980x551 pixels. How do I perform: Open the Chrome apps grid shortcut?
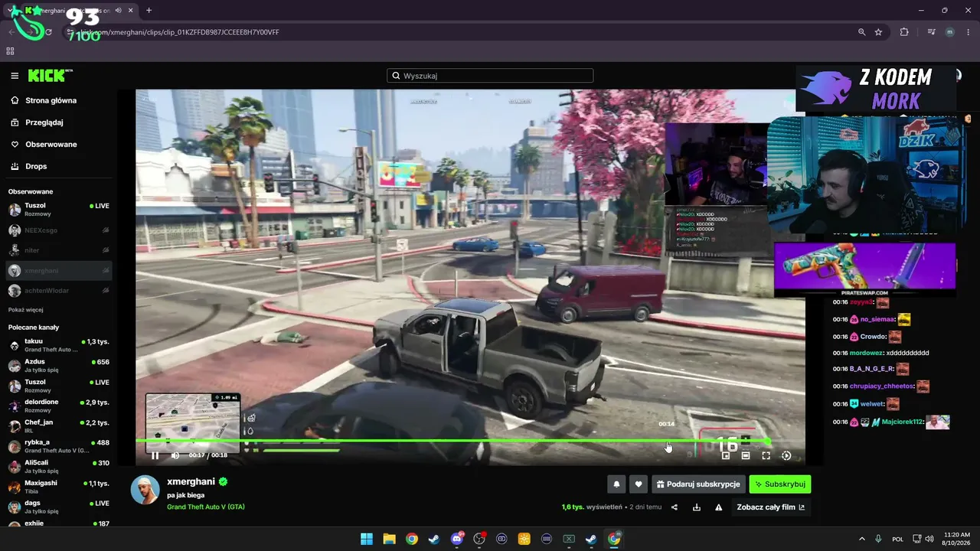pos(10,51)
